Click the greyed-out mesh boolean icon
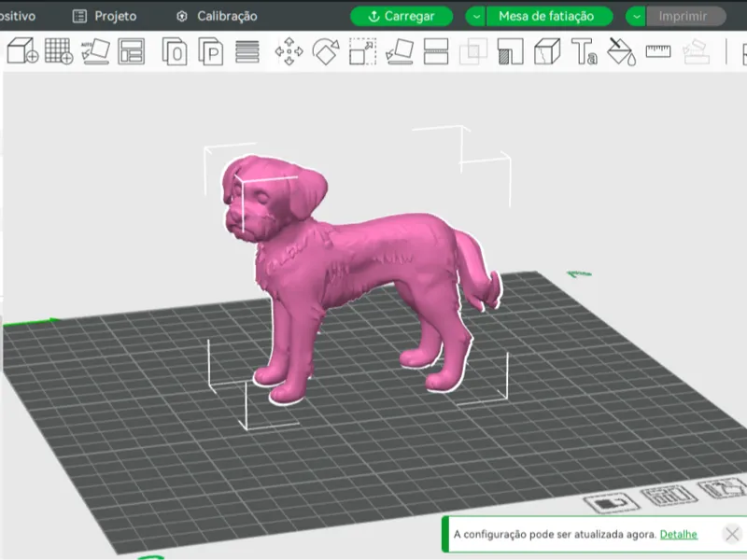Viewport: 747px width, 560px height. pos(473,51)
